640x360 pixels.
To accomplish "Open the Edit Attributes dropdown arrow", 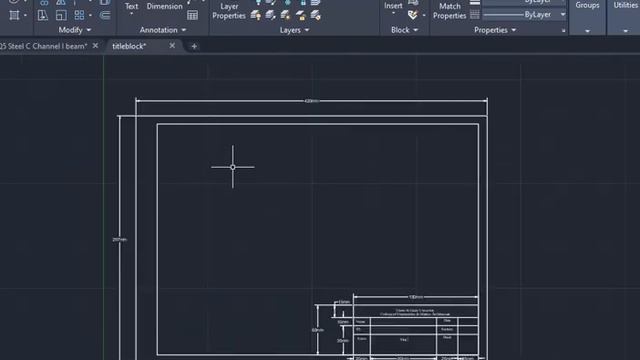I will point(424,16).
